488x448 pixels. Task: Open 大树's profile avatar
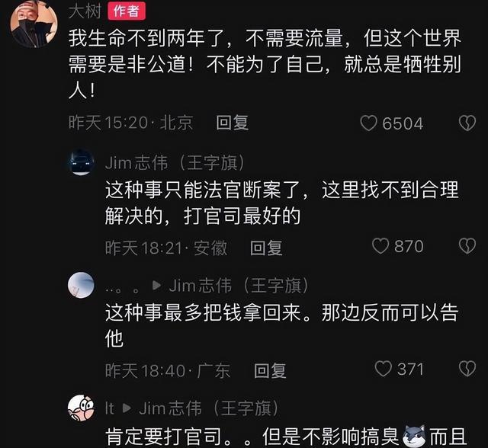34,24
